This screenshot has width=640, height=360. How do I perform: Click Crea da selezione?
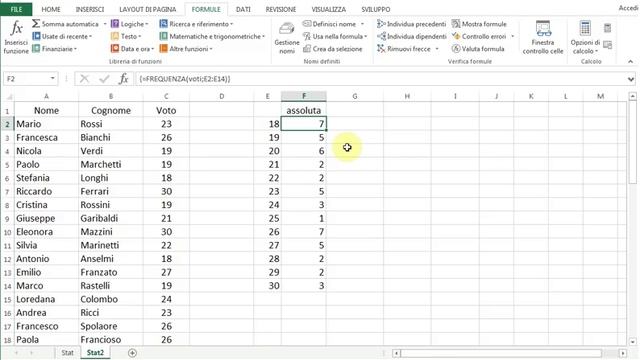click(333, 49)
